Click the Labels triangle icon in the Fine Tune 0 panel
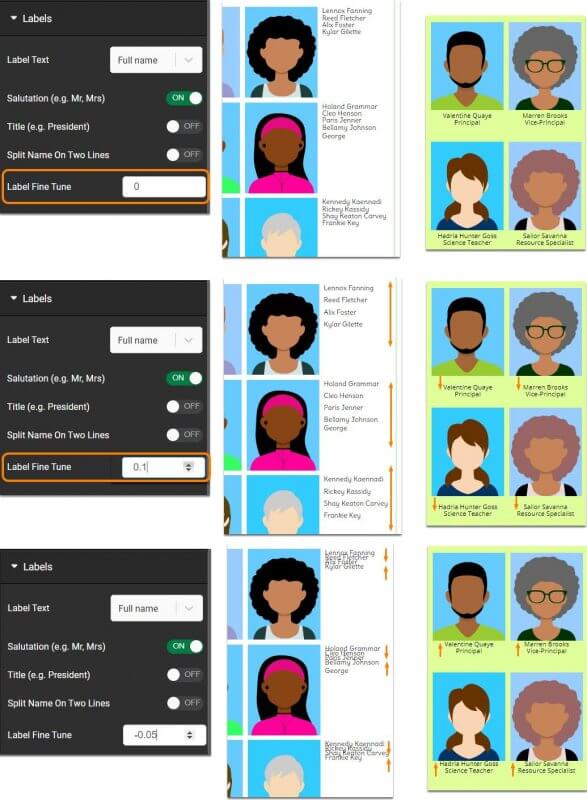Viewport: 587px width, 800px height. [x=14, y=18]
